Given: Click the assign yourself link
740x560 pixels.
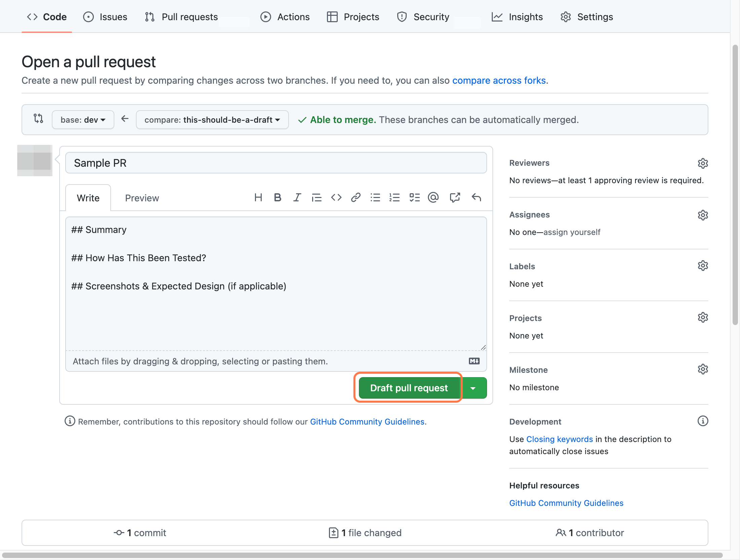Looking at the screenshot, I should tap(572, 232).
